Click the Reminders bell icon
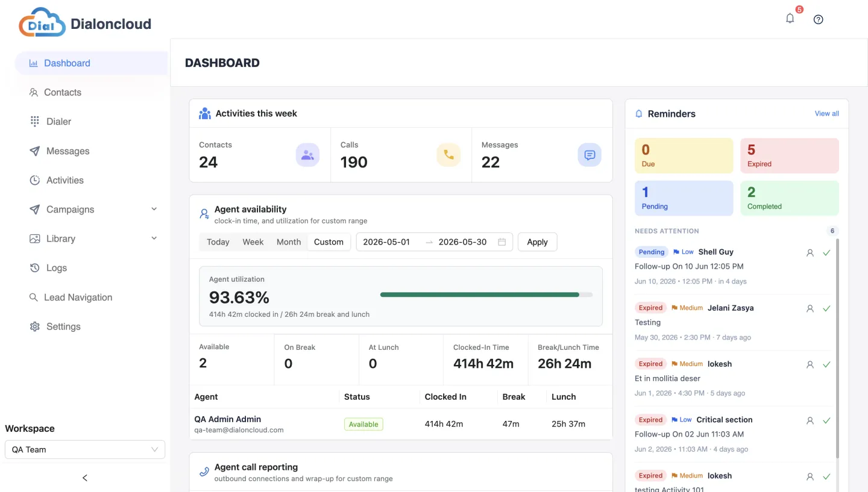 639,113
